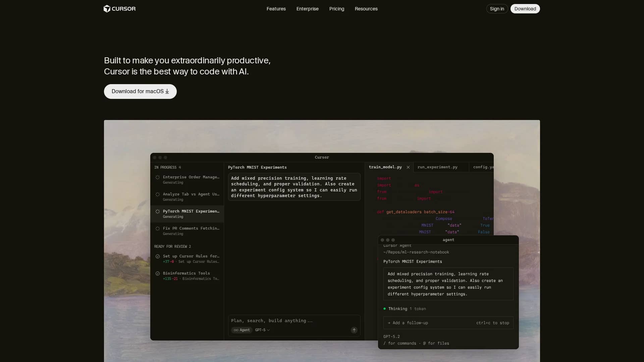Click the download arrow icon beside macOS
The width and height of the screenshot is (644, 362).
pyautogui.click(x=167, y=92)
